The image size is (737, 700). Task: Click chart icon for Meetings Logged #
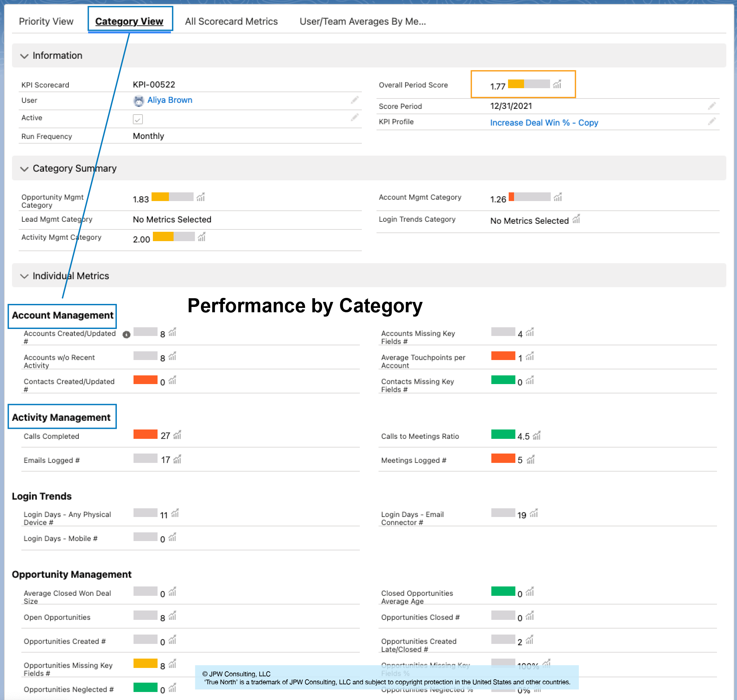click(x=531, y=459)
